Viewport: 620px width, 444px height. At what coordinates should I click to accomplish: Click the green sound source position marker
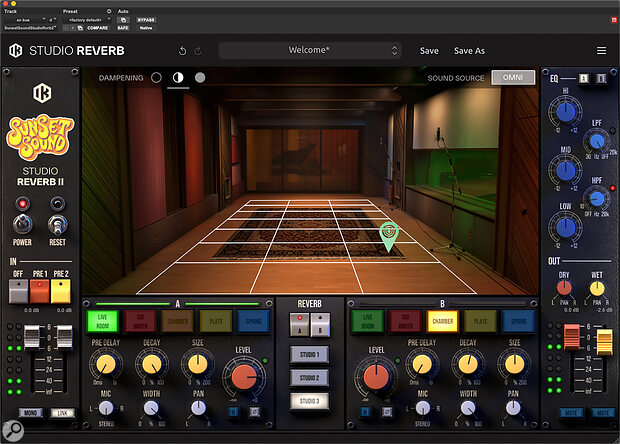pos(389,236)
